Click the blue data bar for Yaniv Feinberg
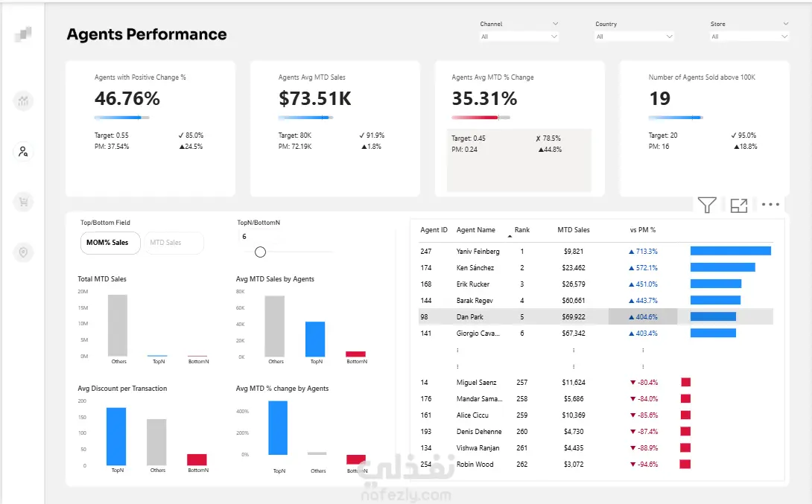This screenshot has height=504, width=812. pos(731,251)
